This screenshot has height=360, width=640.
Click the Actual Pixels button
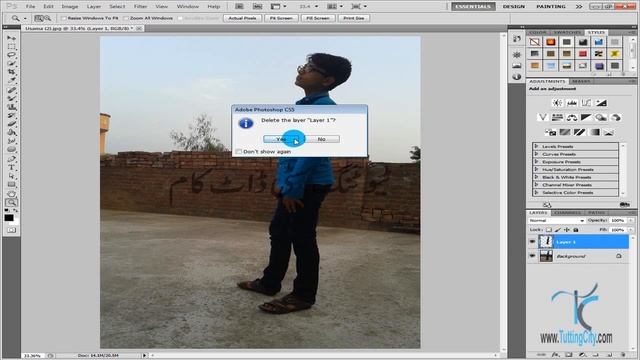click(242, 18)
